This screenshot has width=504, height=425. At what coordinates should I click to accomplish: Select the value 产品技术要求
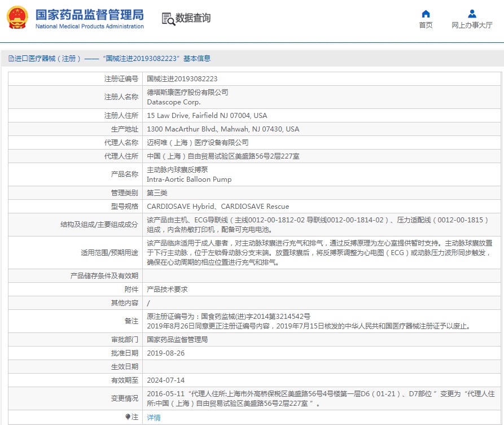tap(167, 289)
